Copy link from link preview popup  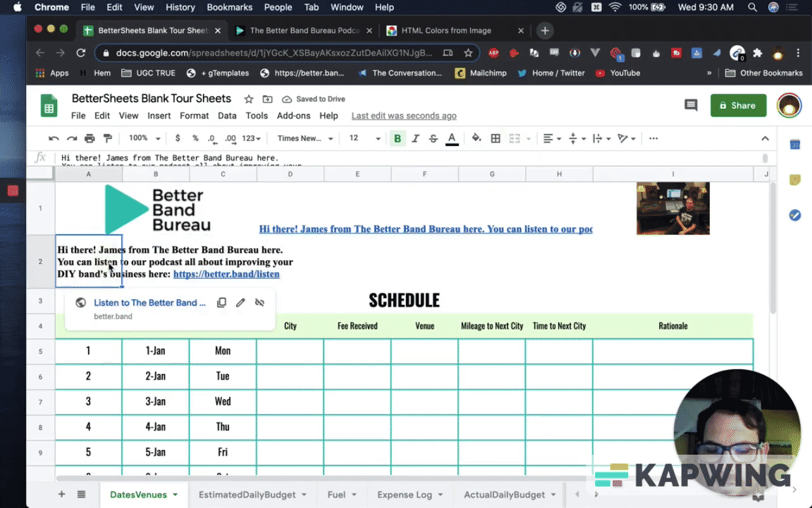coord(221,303)
